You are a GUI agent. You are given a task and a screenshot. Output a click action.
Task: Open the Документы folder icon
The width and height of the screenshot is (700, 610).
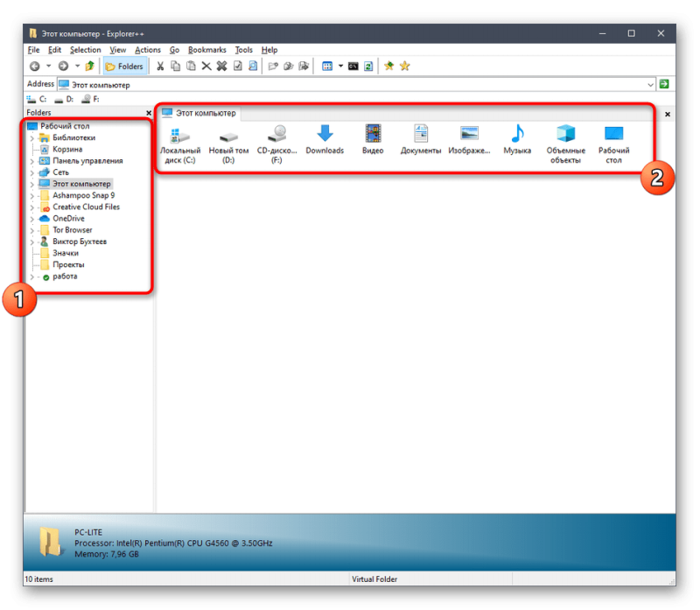tap(421, 140)
